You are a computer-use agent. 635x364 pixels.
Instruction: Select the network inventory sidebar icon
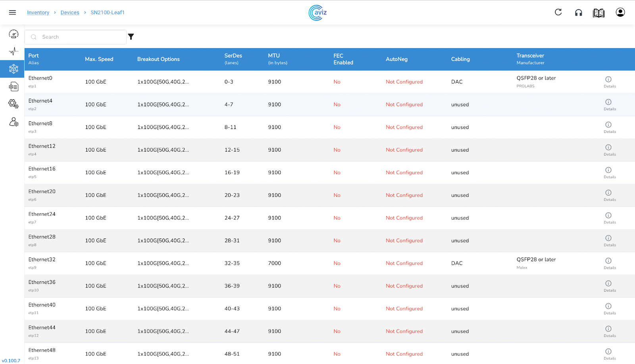pos(13,69)
